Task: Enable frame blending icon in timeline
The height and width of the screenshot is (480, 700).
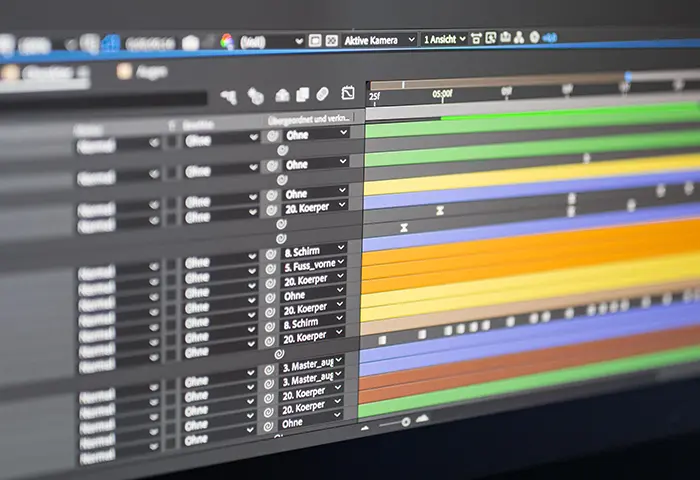Action: tap(303, 94)
